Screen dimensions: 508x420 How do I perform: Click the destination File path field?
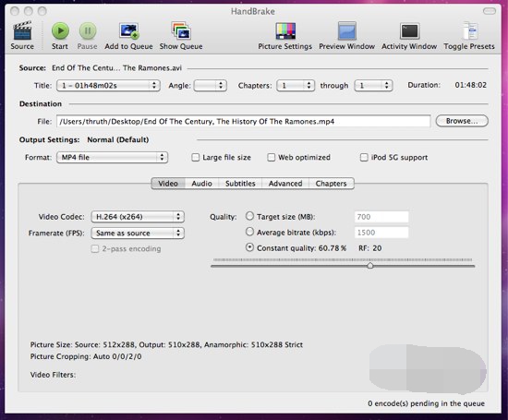(x=243, y=122)
